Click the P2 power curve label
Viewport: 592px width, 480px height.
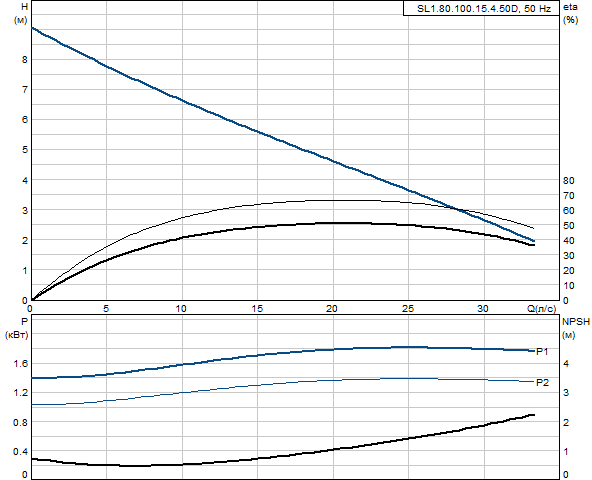(x=543, y=383)
